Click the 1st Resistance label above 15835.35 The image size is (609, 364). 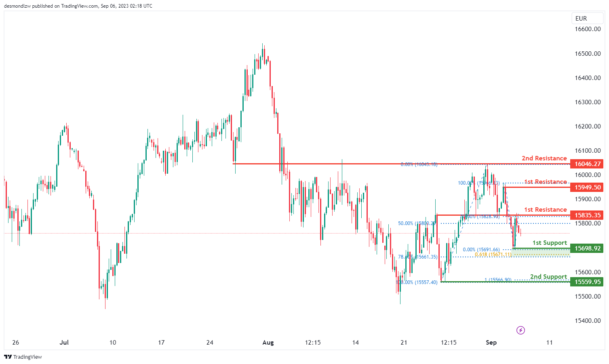click(x=545, y=209)
